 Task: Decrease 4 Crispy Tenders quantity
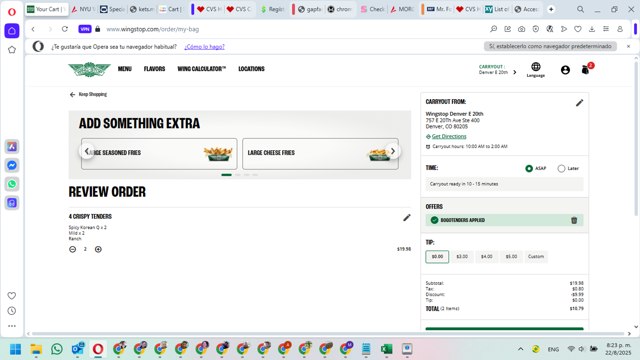point(73,249)
